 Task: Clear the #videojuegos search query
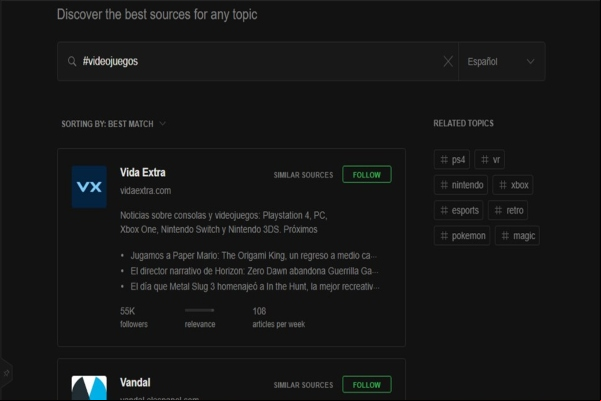448,61
